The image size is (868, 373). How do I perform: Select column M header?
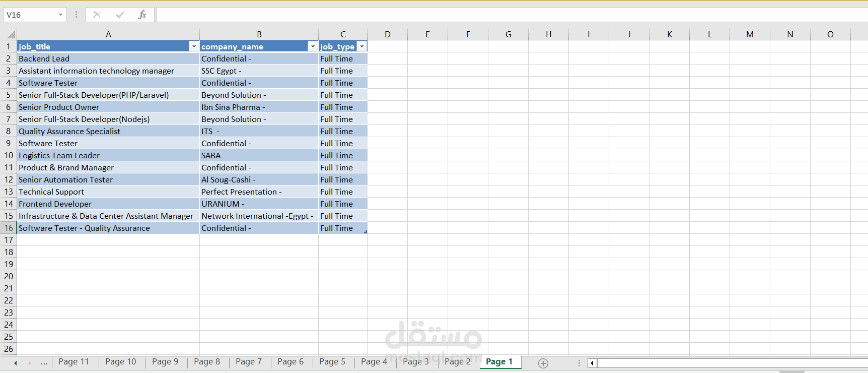pyautogui.click(x=750, y=34)
